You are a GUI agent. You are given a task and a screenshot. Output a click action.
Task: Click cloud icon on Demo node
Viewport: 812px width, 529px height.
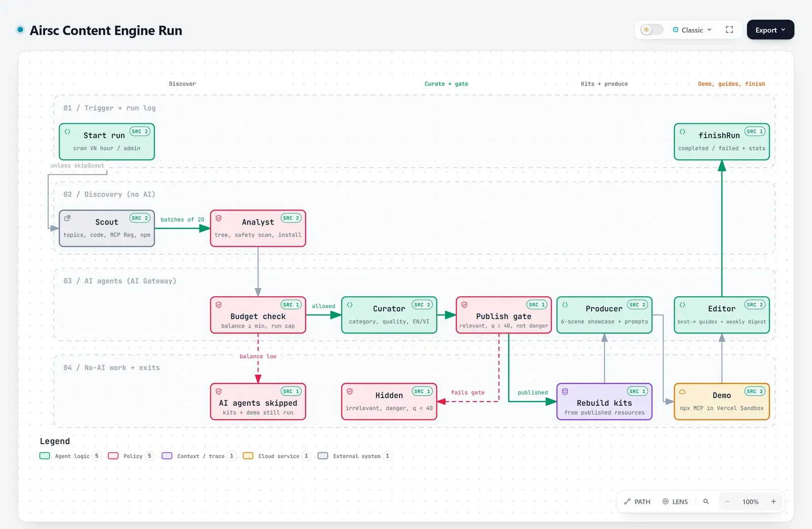pyautogui.click(x=683, y=392)
